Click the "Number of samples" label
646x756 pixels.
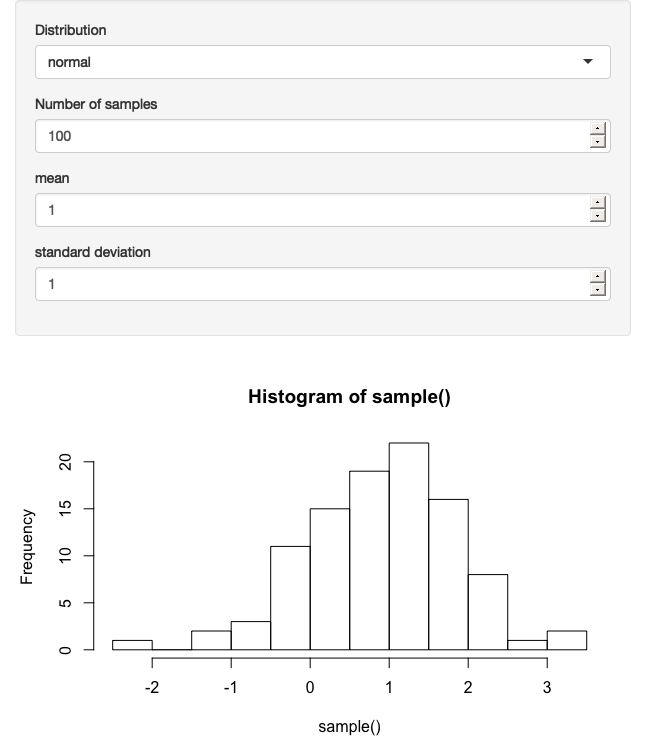click(96, 104)
